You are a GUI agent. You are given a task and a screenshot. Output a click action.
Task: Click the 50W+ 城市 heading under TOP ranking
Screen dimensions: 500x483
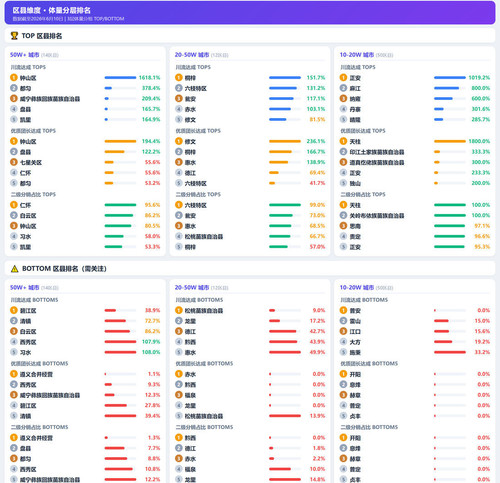[x=25, y=55]
